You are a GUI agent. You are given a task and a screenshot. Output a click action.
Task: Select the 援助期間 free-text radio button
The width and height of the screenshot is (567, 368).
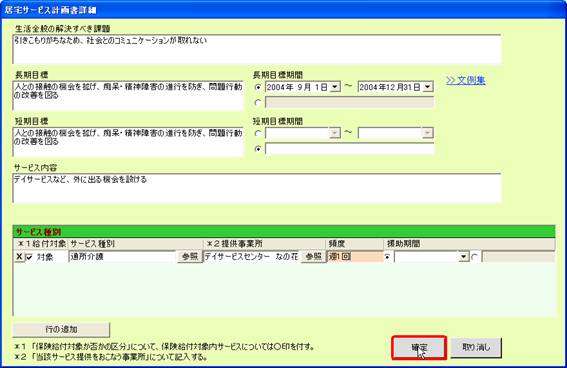tap(475, 257)
